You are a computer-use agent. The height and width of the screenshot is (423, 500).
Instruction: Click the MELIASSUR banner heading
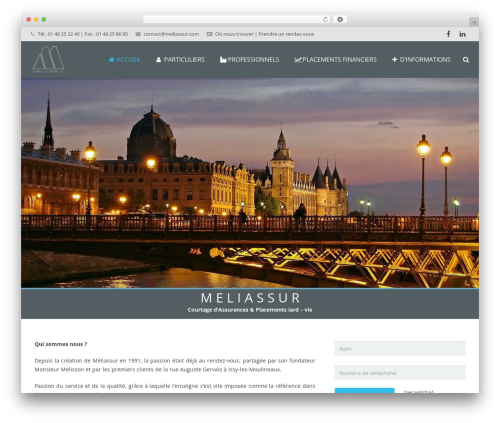pyautogui.click(x=251, y=298)
